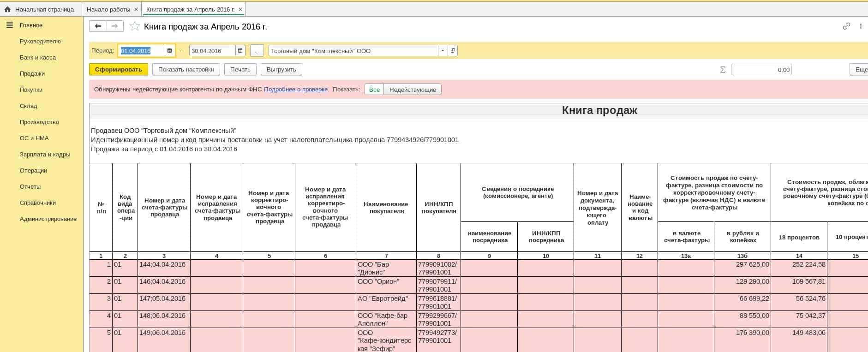Open the Руководителю section
This screenshot has width=868, height=352.
[40, 41]
